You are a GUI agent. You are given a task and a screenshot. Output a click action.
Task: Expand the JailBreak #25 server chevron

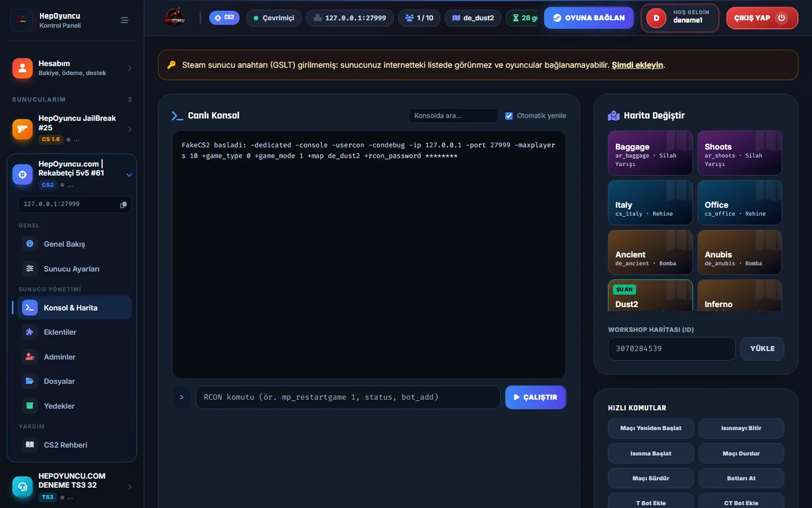[x=130, y=129]
